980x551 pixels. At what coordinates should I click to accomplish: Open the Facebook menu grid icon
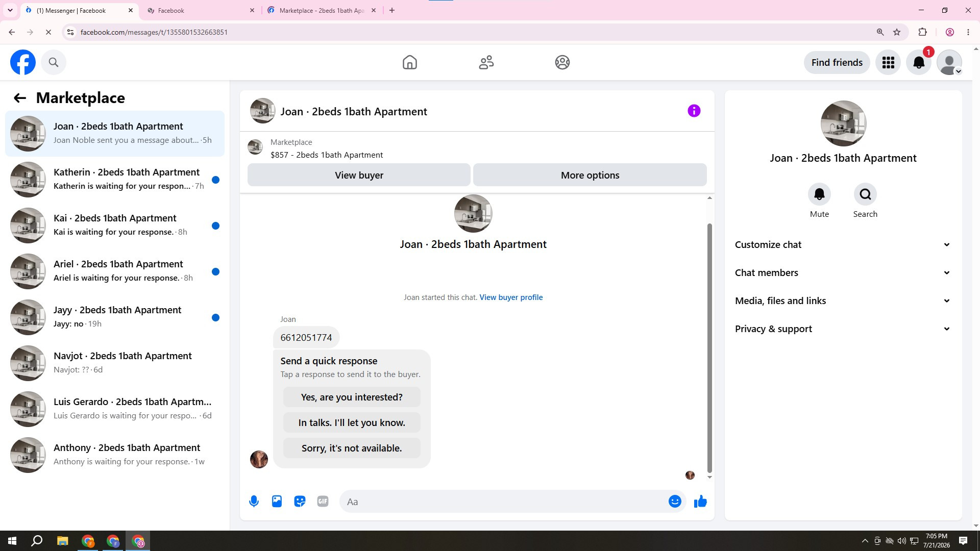point(888,62)
